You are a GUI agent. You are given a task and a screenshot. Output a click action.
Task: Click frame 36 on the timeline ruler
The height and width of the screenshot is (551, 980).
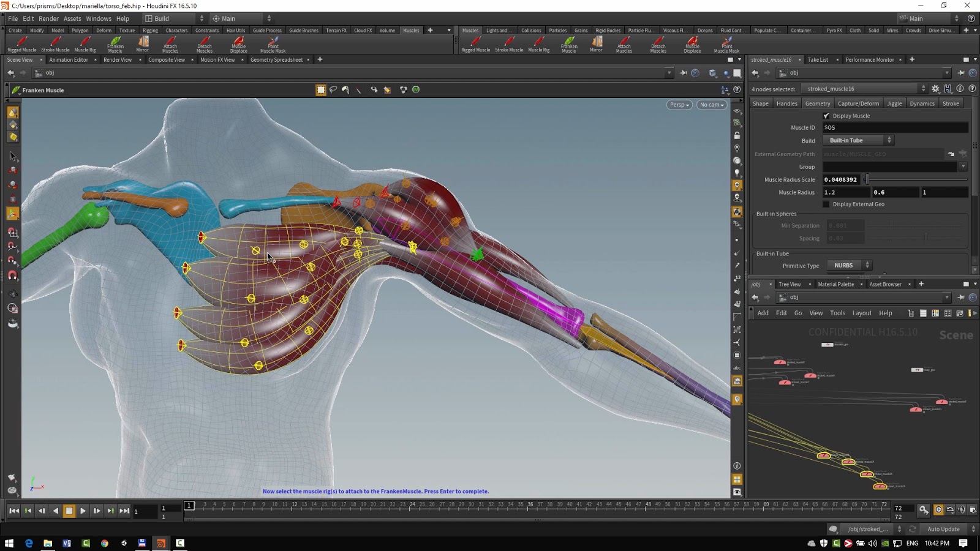[x=530, y=506]
